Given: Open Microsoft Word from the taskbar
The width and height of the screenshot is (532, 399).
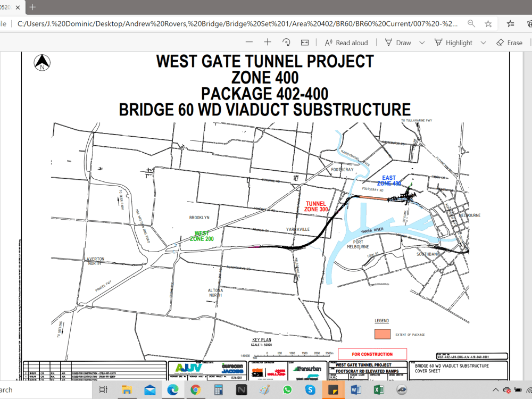Looking at the screenshot, I should (356, 390).
